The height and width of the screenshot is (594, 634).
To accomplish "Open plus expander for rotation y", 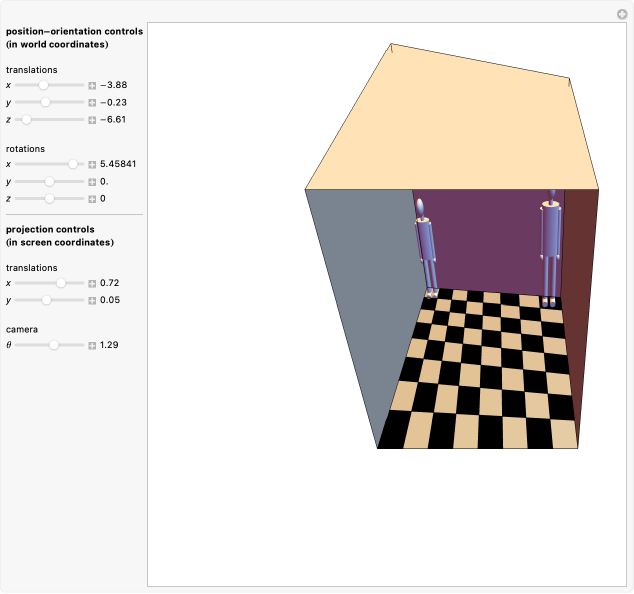I will point(92,182).
